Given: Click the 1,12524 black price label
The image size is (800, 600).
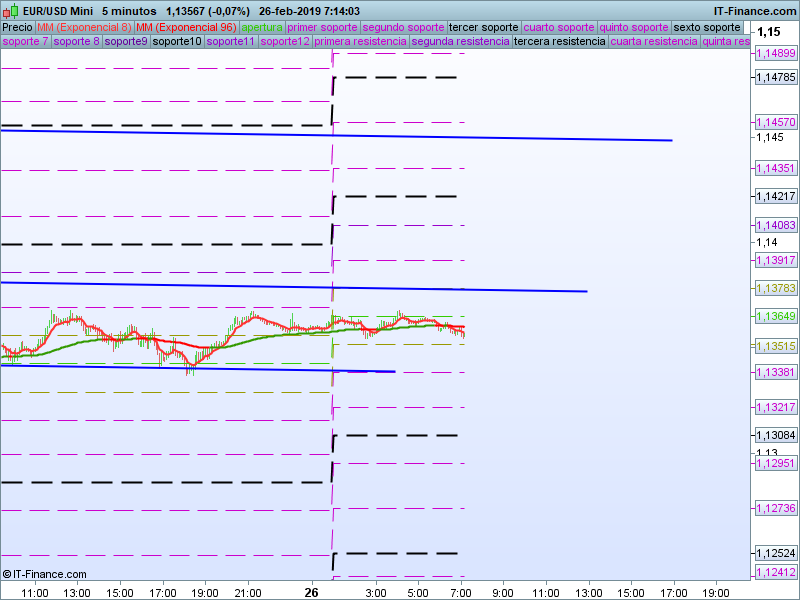Looking at the screenshot, I should [x=775, y=553].
